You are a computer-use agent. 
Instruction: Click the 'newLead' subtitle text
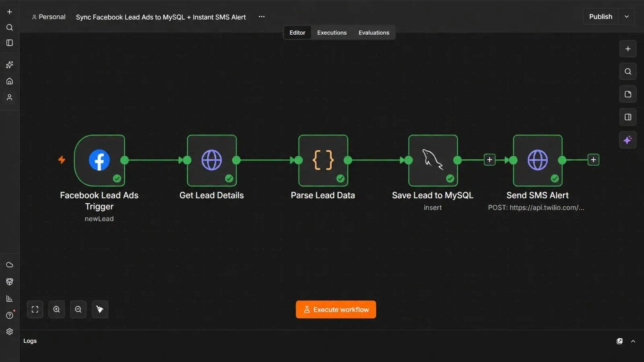coord(99,219)
